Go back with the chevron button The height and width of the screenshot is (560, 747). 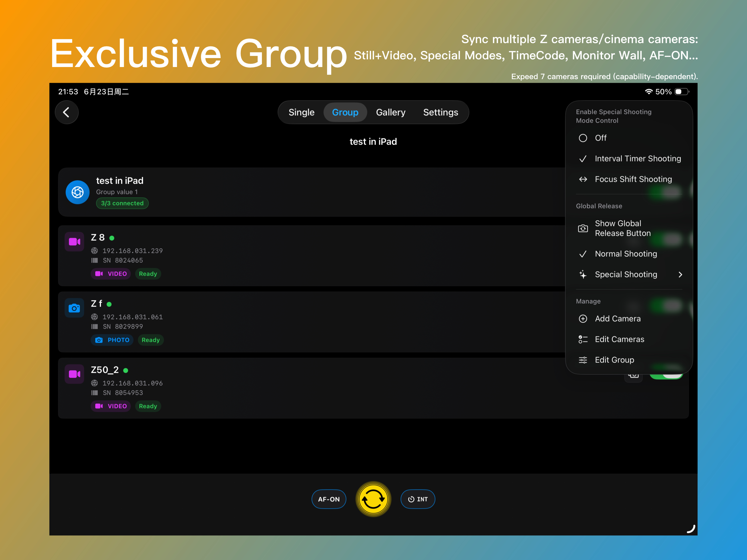67,112
